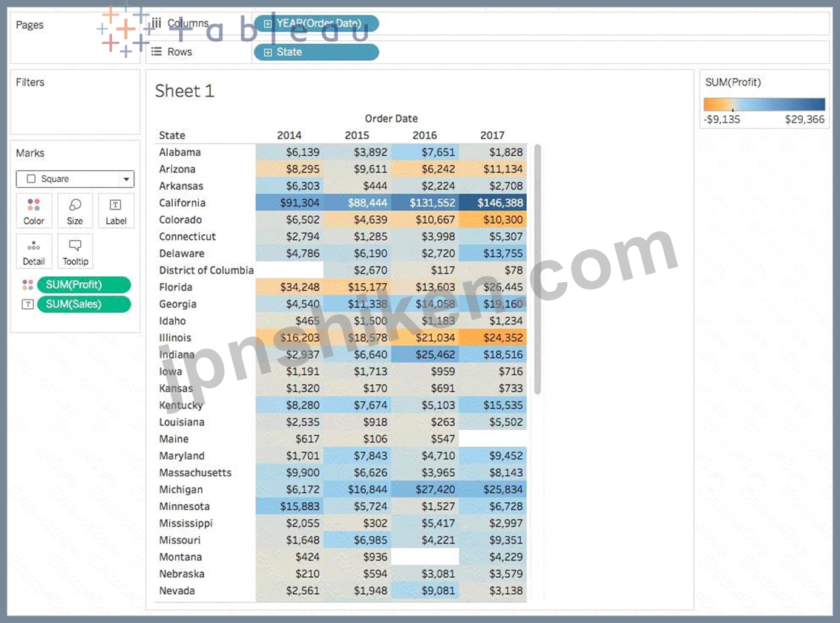Click the $8,295 Arizona 2014 cell
This screenshot has height=623, width=840.
[290, 169]
